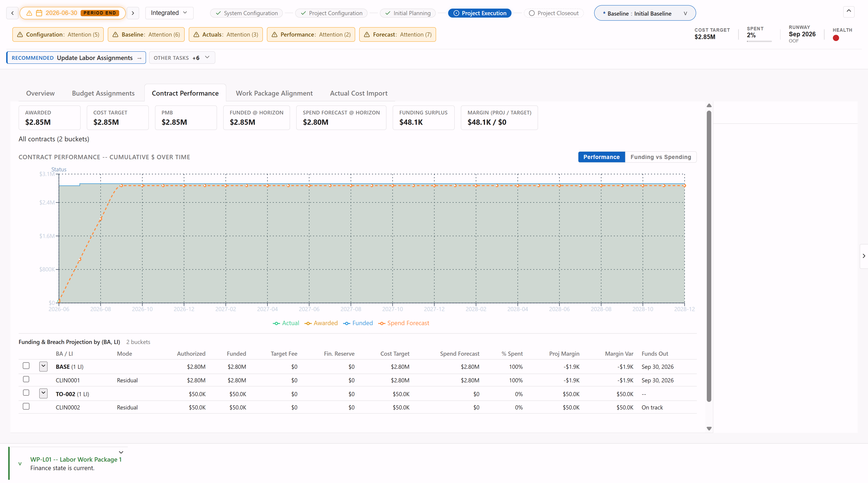Switch chart to Funding vs Spending
Image resolution: width=868 pixels, height=483 pixels.
point(660,157)
